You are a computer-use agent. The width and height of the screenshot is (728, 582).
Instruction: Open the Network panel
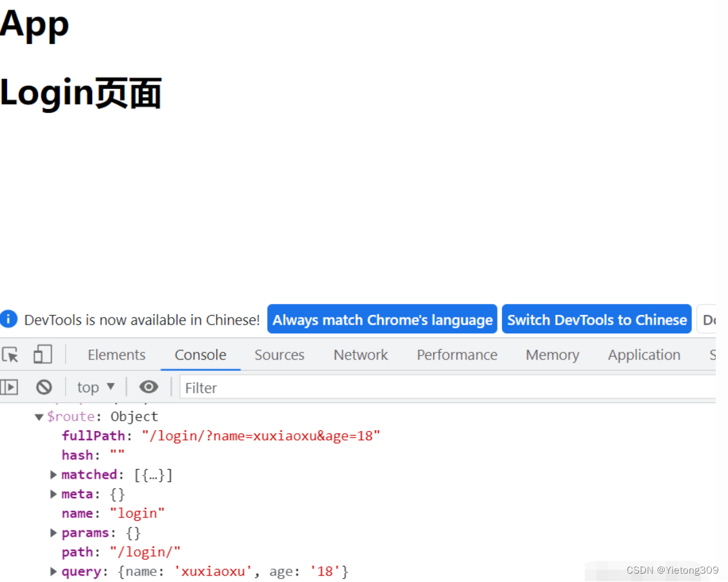360,354
